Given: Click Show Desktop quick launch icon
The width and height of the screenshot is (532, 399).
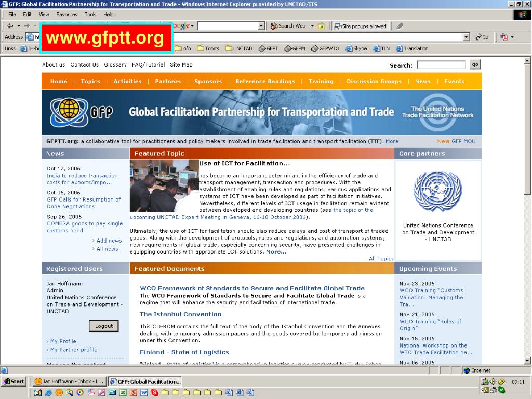Looking at the screenshot, I should 37,393.
